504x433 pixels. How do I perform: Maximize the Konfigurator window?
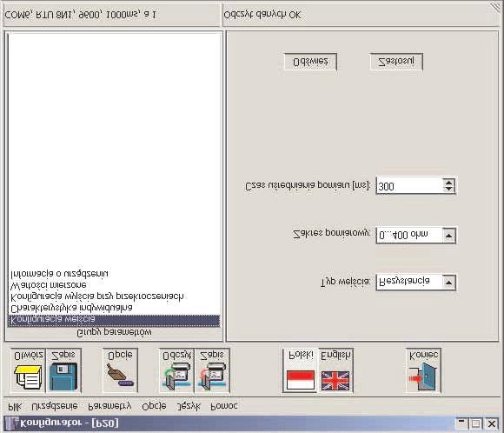click(x=475, y=423)
